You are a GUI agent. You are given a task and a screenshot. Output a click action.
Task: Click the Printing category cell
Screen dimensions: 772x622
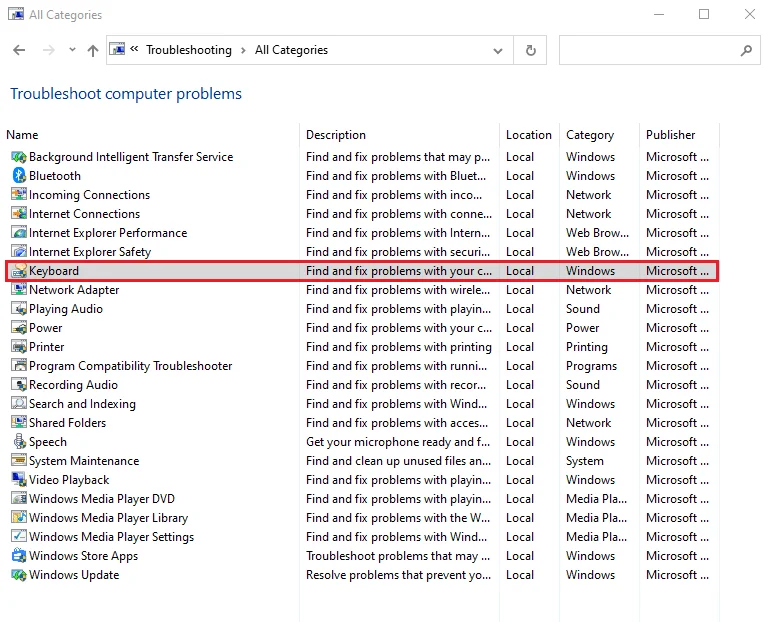pos(587,347)
